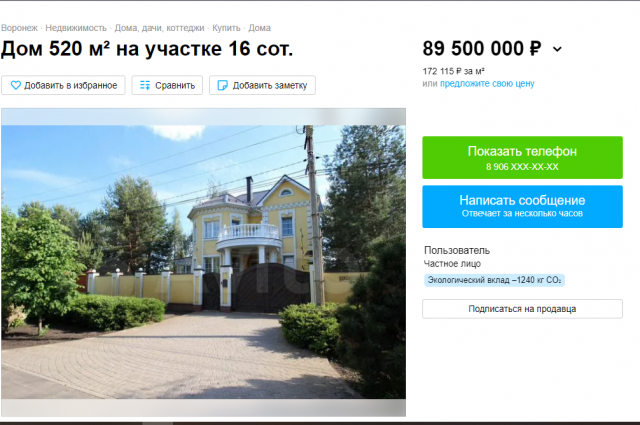
Task: Click the note icon beside Добавить заметку
Action: (222, 85)
